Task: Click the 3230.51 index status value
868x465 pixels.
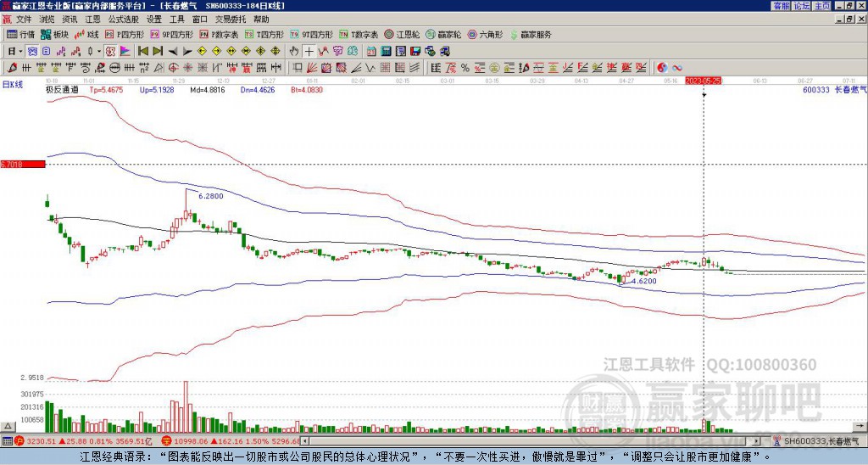Action: (x=41, y=441)
